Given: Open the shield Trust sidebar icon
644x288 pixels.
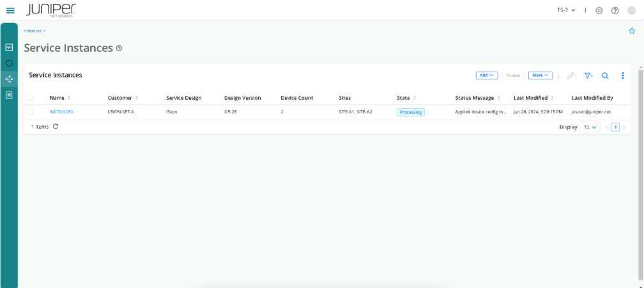Looking at the screenshot, I should click(x=9, y=63).
